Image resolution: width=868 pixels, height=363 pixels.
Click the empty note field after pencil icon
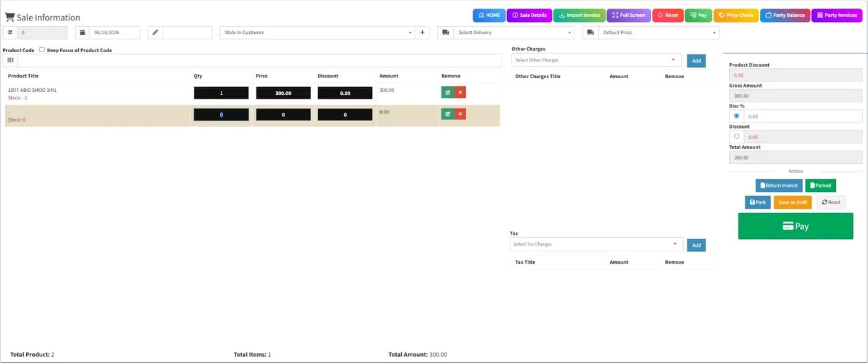(187, 32)
